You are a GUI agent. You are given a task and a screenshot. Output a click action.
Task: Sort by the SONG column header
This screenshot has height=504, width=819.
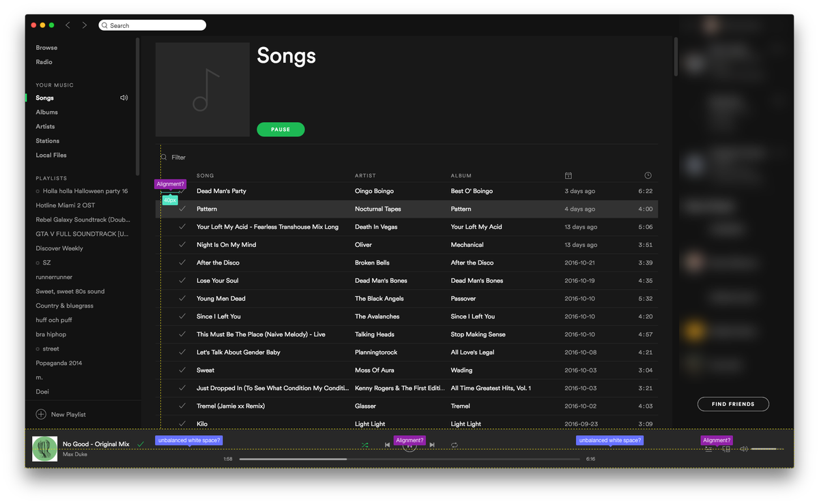coord(205,175)
